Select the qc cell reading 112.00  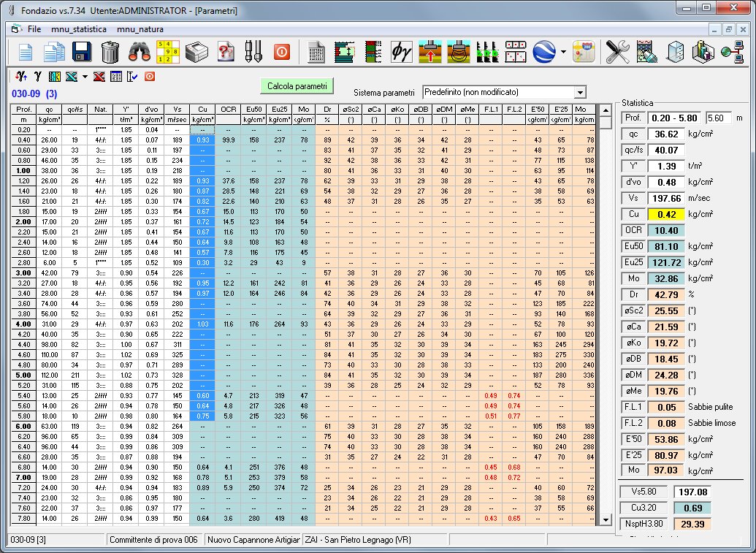[x=49, y=375]
